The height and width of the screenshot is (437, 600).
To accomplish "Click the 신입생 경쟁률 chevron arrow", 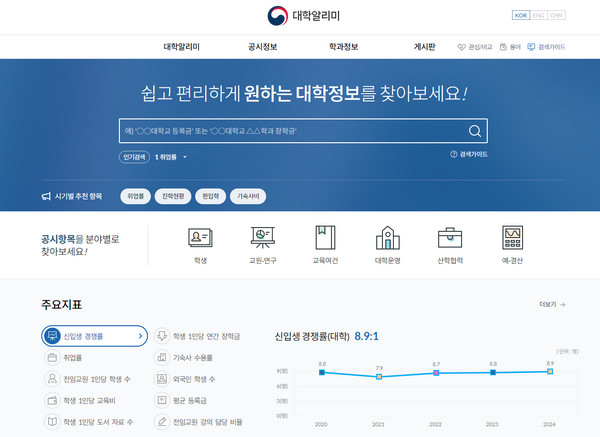I will (140, 336).
